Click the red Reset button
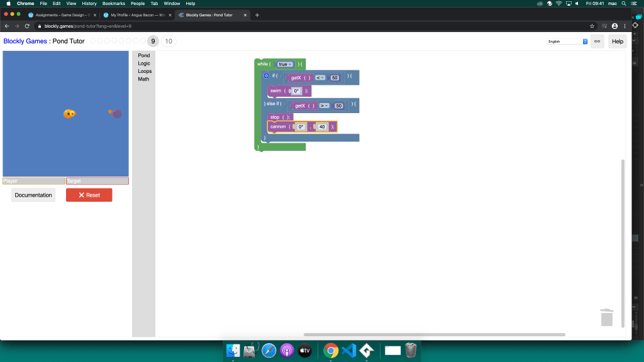The image size is (644, 362). pos(89,195)
